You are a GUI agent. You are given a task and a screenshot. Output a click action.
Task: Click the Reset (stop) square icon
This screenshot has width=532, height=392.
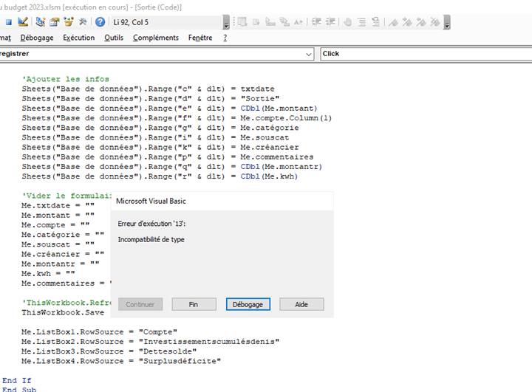9,22
